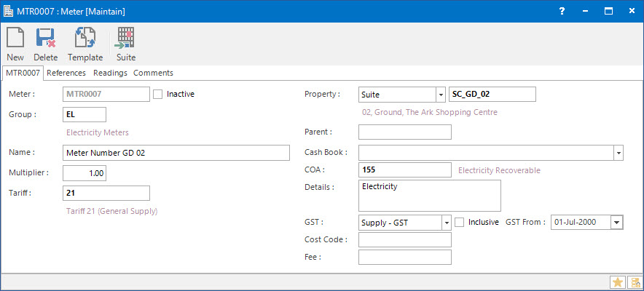The image size is (644, 291).
Task: Expand the GST Supply - GST dropdown
Action: [x=446, y=223]
